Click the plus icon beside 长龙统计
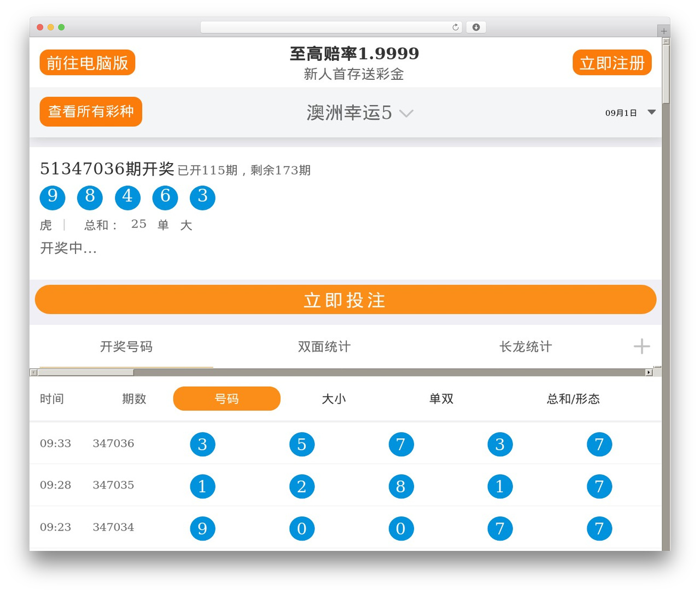The image size is (700, 593). pos(641,346)
